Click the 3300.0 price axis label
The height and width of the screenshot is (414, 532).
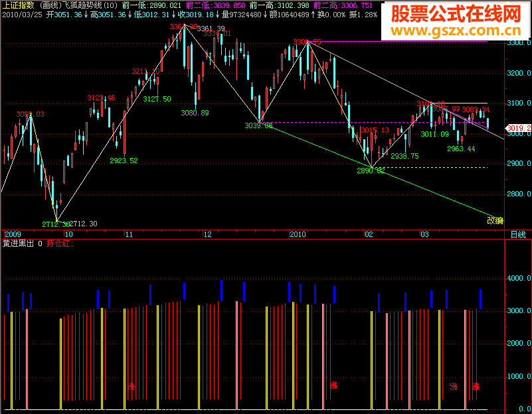point(519,42)
